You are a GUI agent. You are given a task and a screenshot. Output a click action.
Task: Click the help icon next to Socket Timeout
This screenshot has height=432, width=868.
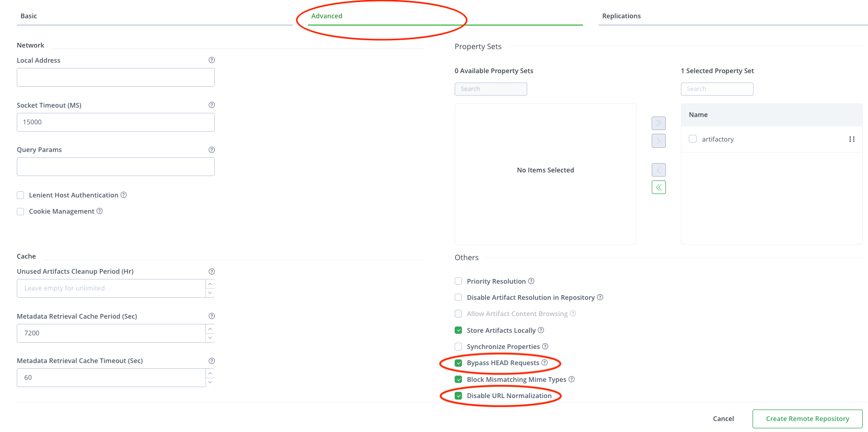pyautogui.click(x=212, y=105)
